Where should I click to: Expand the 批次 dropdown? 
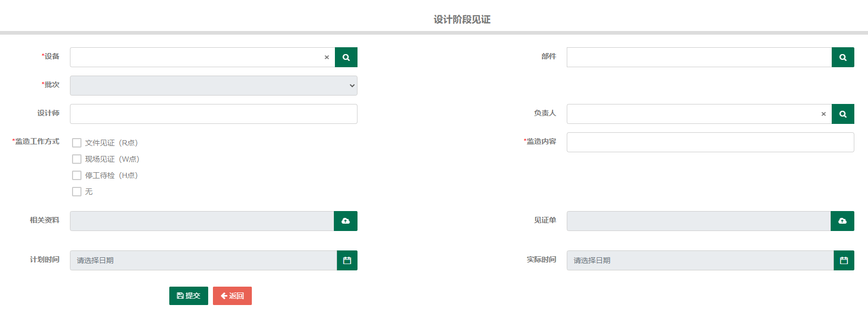tap(213, 86)
